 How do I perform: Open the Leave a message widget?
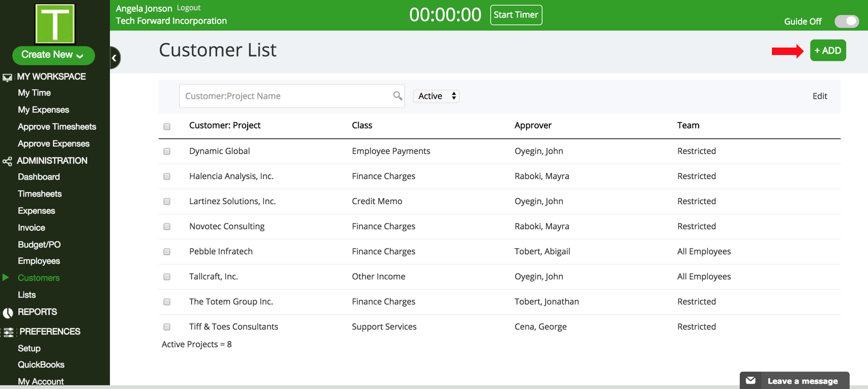point(794,380)
